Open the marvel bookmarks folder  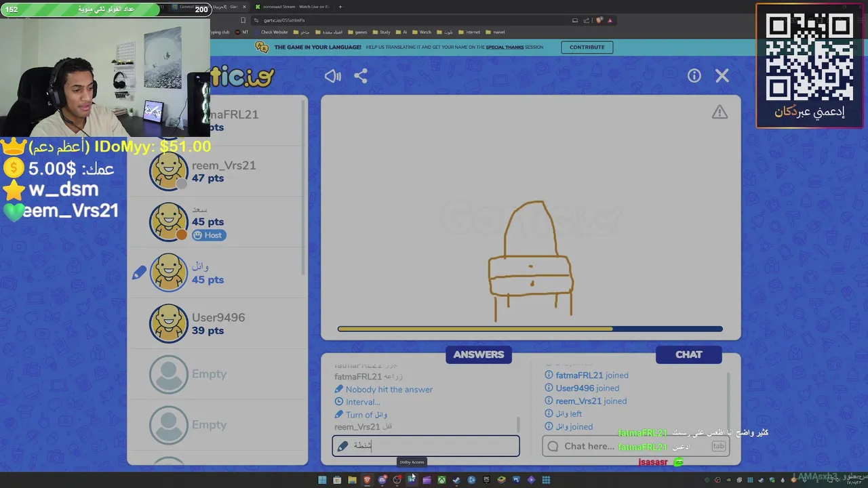495,32
